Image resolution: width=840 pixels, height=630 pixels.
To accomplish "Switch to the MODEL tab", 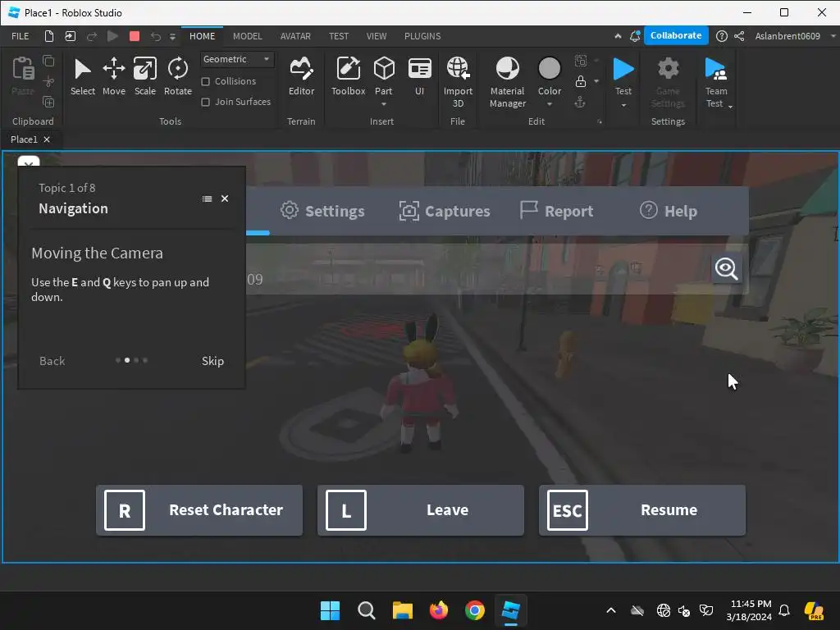I will (x=247, y=36).
